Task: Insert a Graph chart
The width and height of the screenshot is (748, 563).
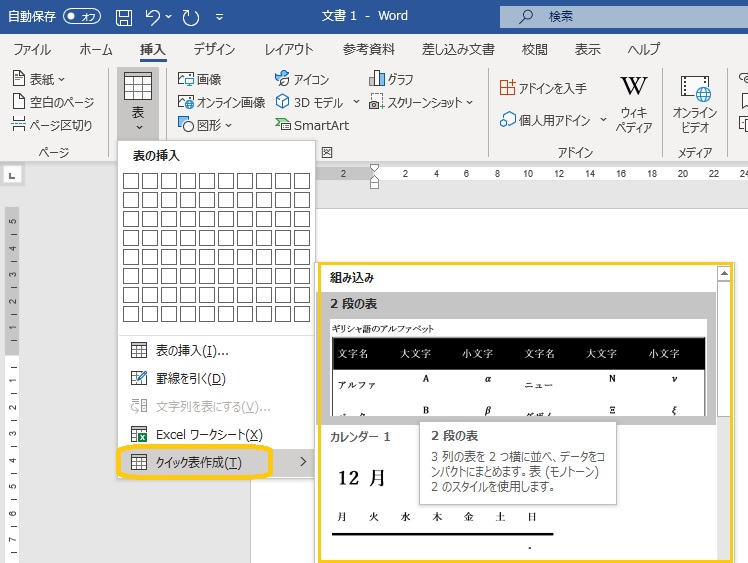Action: point(391,79)
